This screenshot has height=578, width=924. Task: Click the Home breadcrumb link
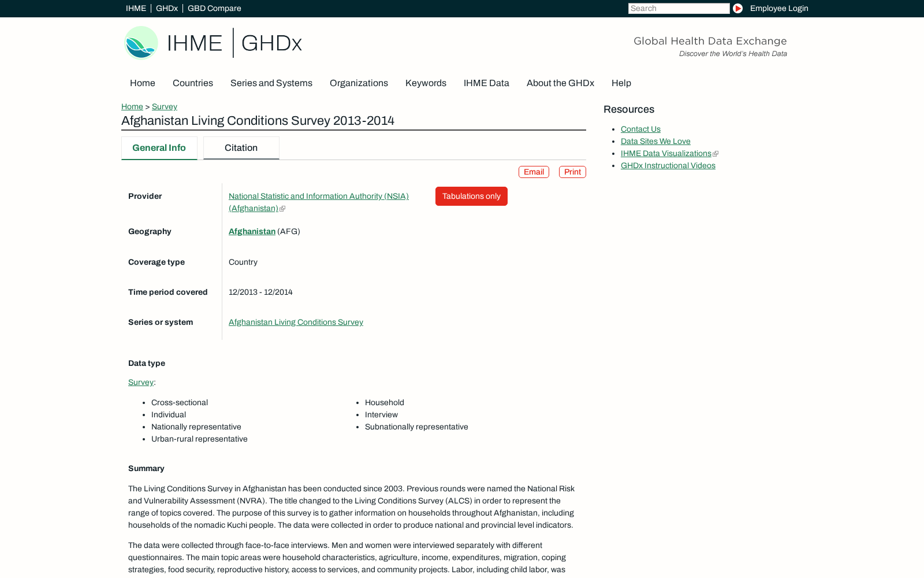[132, 106]
